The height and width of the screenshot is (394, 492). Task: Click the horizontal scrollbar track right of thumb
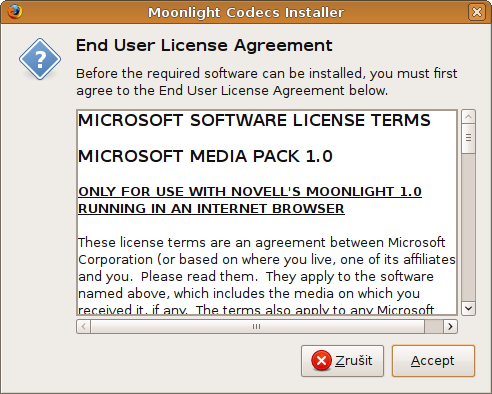pyautogui.click(x=434, y=326)
